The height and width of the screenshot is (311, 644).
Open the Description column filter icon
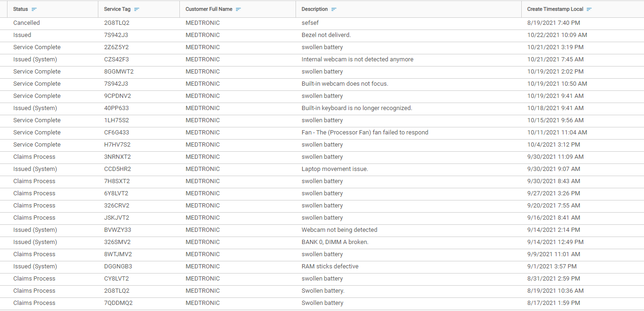pos(334,9)
